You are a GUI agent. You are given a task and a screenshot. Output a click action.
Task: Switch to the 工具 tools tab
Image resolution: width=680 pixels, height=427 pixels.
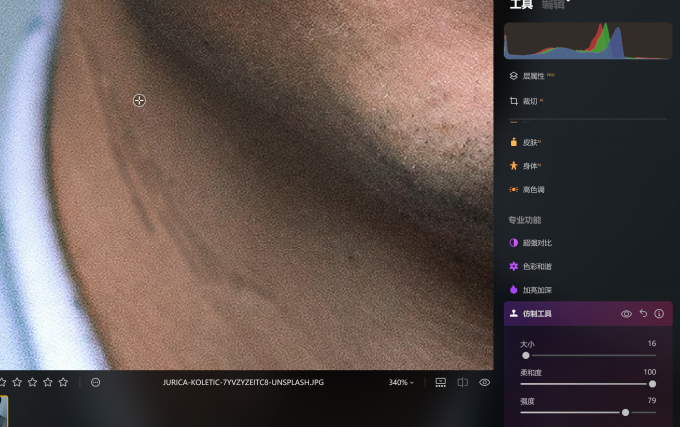[x=521, y=4]
